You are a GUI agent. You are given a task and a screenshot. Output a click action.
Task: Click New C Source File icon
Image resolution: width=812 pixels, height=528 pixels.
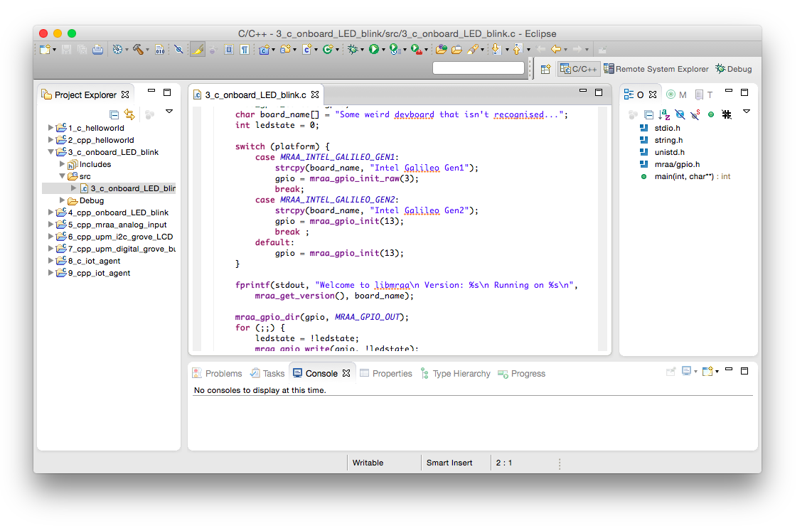point(307,50)
